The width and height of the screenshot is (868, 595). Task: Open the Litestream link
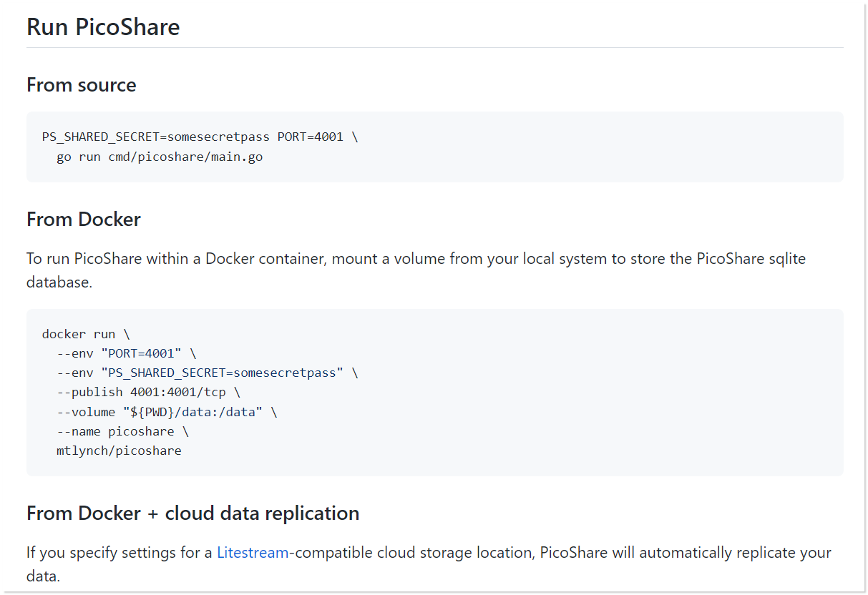(253, 553)
